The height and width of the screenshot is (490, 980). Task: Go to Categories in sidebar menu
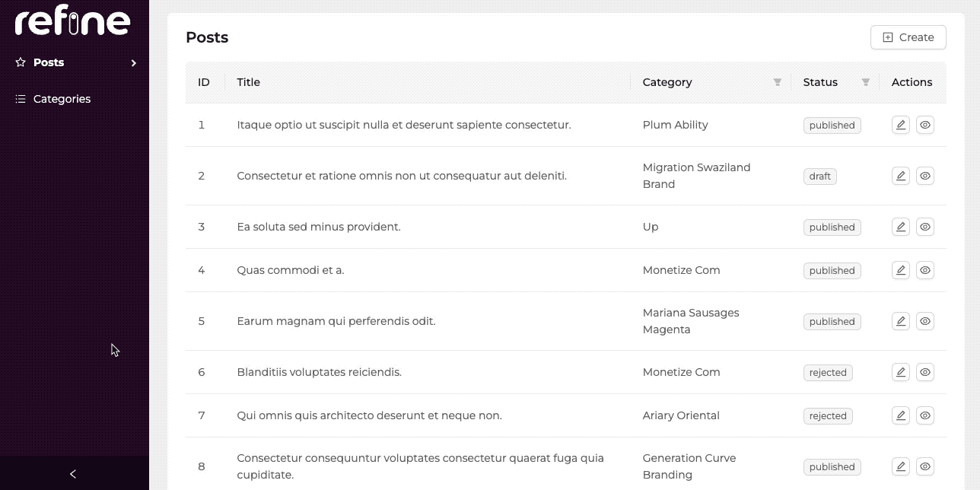click(x=62, y=99)
